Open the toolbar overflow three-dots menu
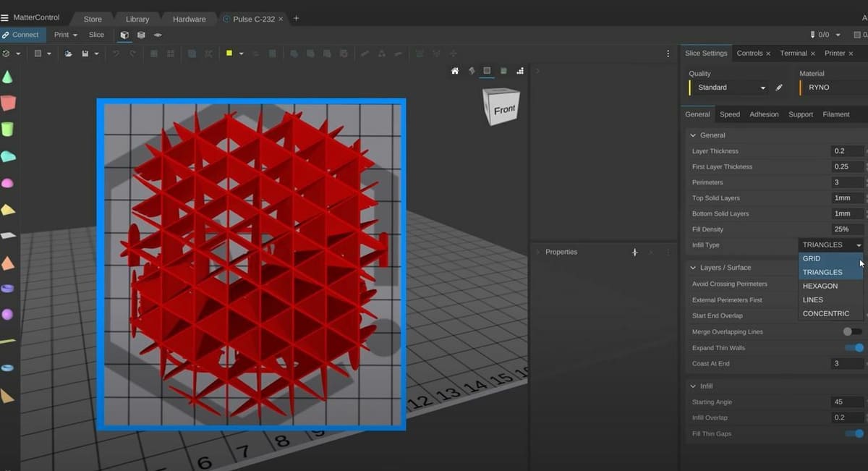 (668, 54)
